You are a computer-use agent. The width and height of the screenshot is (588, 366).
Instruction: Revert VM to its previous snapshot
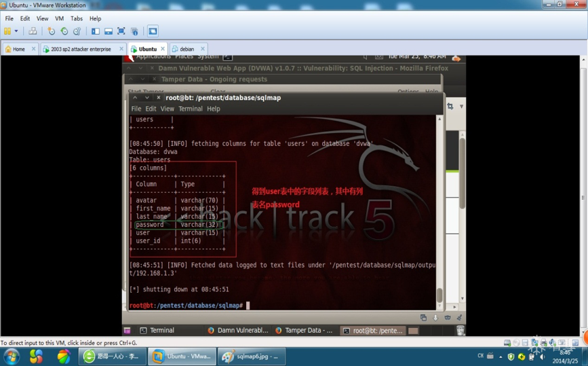pyautogui.click(x=64, y=31)
